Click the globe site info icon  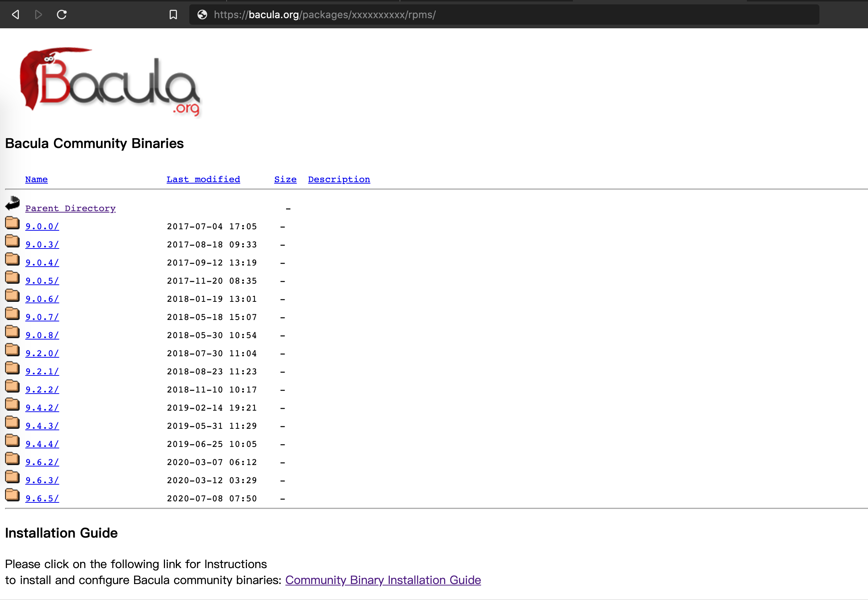(x=202, y=15)
